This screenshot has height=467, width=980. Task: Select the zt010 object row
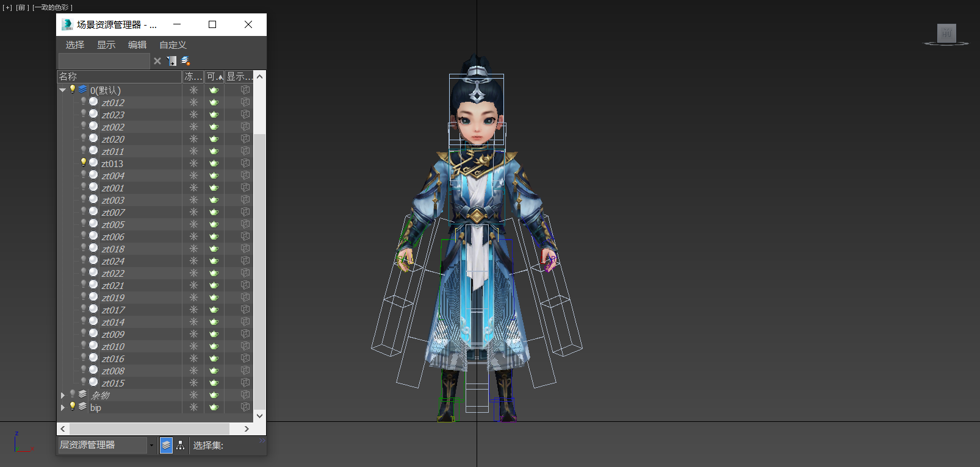(156, 346)
